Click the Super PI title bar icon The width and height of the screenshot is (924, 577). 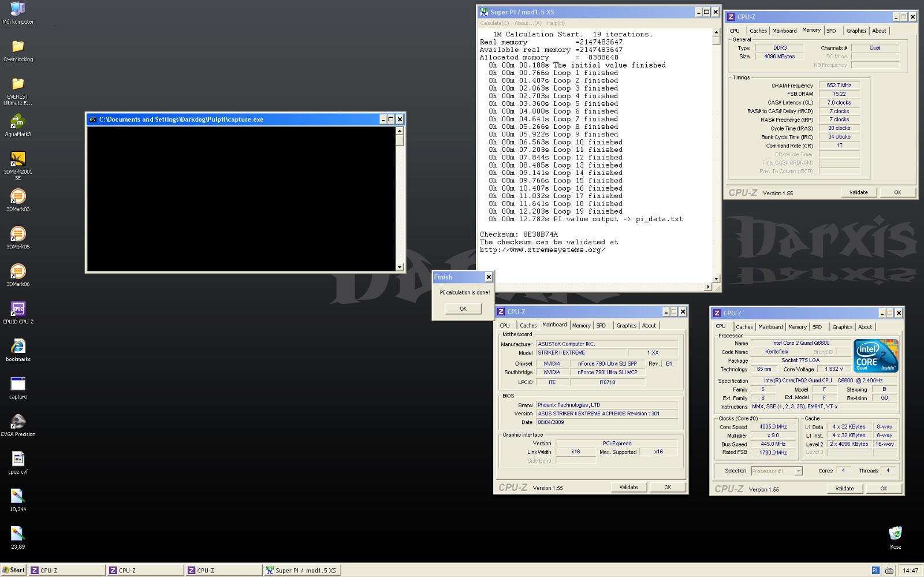point(485,12)
